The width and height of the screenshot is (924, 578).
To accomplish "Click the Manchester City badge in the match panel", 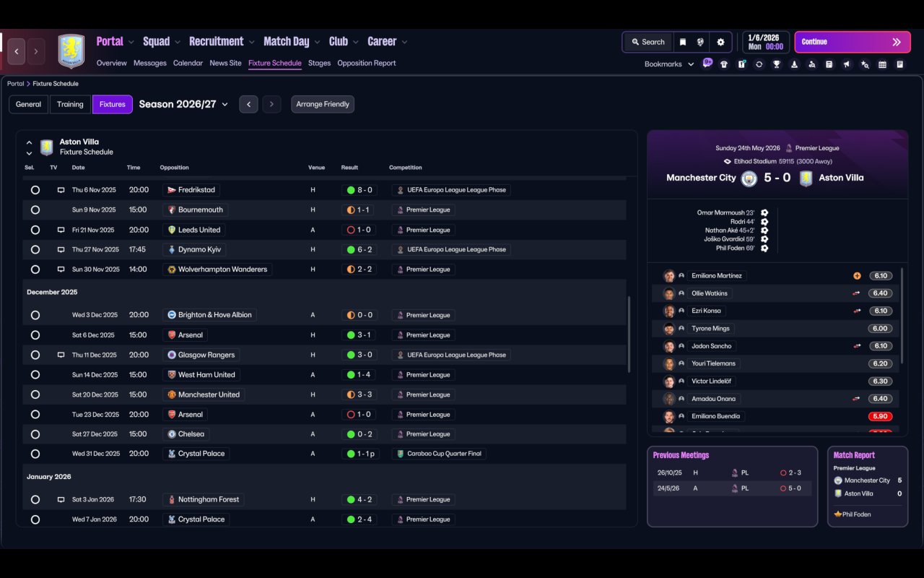I will [749, 178].
